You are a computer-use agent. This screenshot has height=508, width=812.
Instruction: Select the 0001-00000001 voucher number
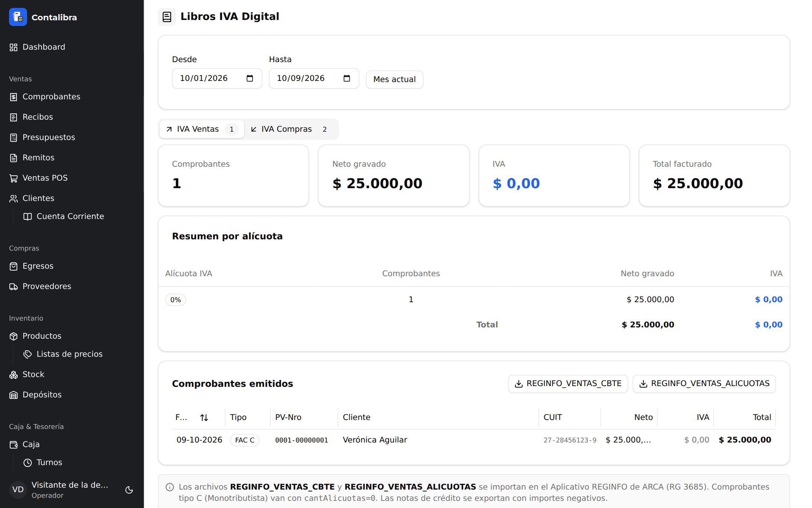tap(301, 440)
